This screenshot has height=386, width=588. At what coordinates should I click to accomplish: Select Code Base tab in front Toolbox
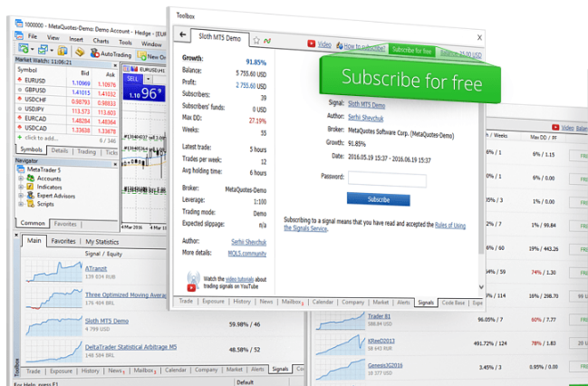453,303
